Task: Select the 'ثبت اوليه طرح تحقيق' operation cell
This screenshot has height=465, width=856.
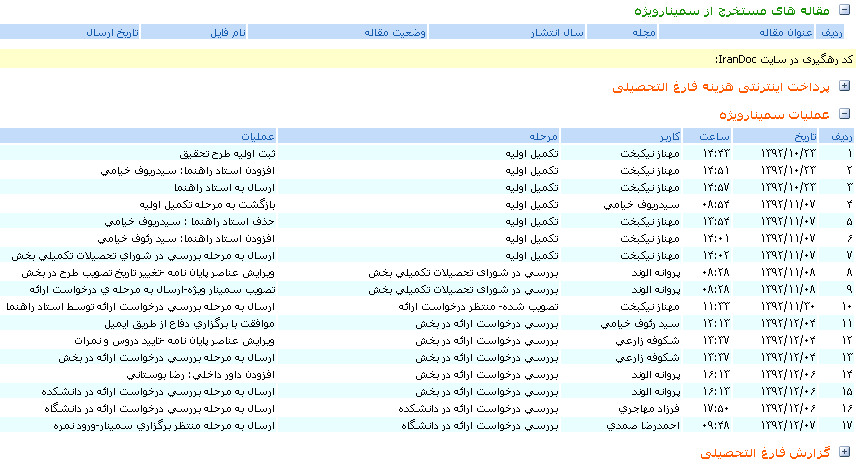Action: [x=227, y=153]
